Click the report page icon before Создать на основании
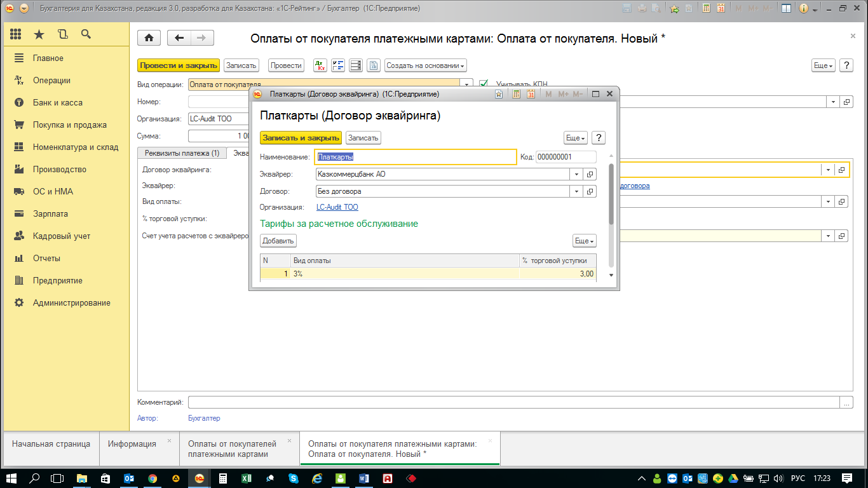This screenshot has width=868, height=488. [x=374, y=65]
